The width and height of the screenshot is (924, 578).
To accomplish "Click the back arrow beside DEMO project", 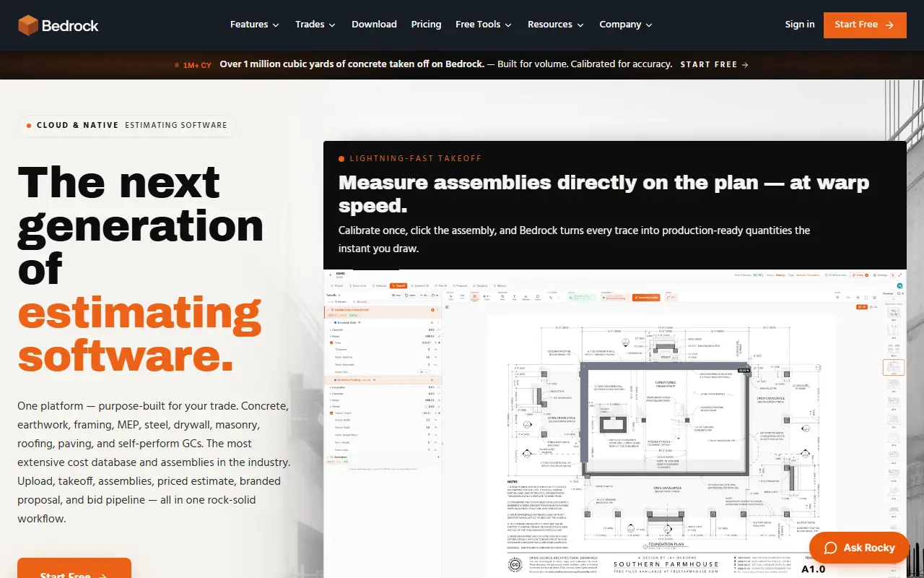I will (x=330, y=275).
